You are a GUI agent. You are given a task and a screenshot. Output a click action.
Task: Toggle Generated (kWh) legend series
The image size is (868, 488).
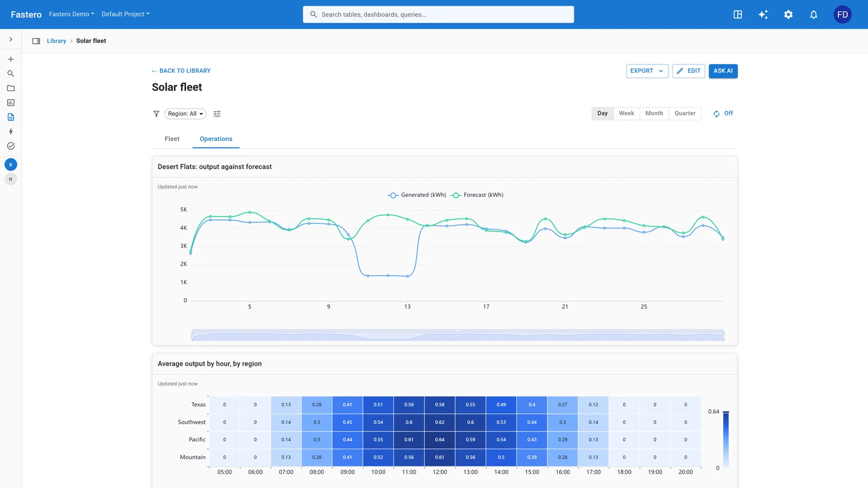417,195
